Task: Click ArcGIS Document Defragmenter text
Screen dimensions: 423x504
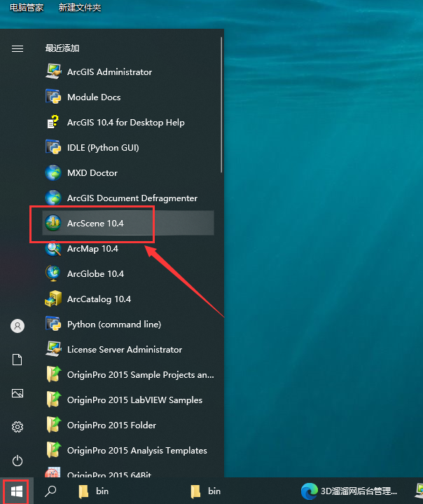Action: click(132, 198)
